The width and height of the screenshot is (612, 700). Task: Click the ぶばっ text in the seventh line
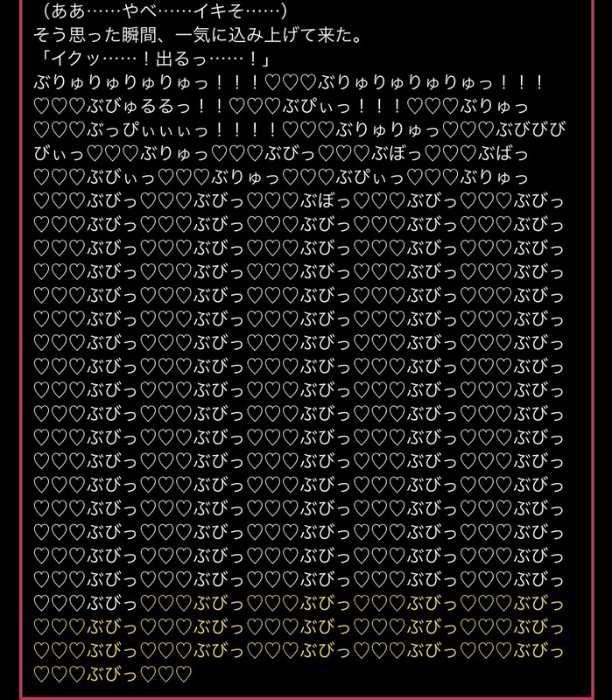(504, 154)
